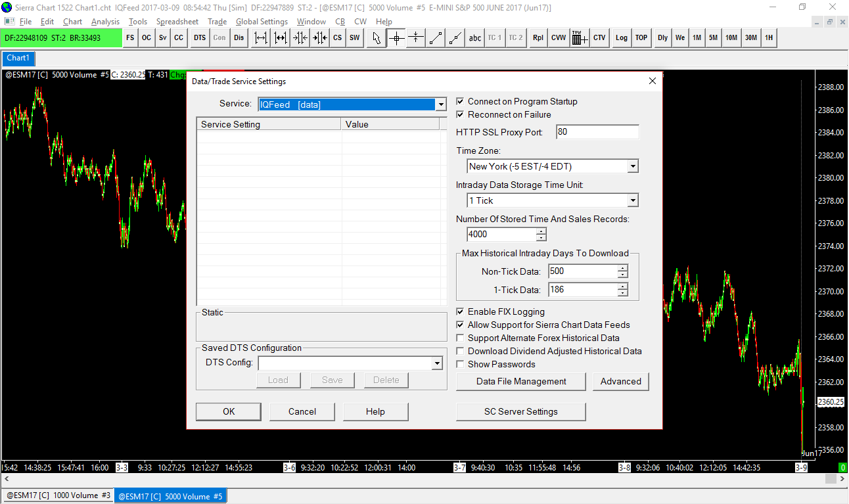This screenshot has height=504, width=849.
Task: Toggle Reconnect on Failure checkbox
Action: (461, 115)
